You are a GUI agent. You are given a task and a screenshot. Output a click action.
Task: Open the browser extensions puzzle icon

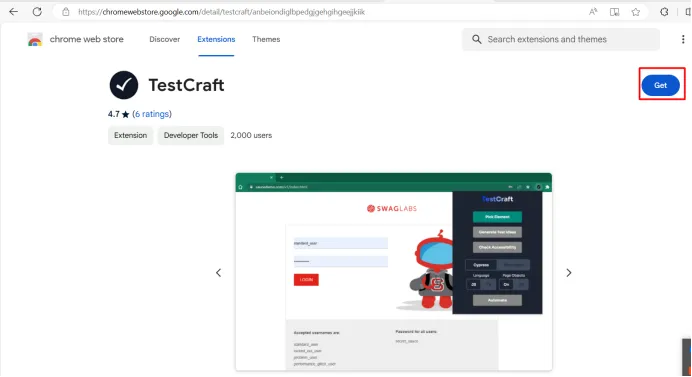coord(664,12)
